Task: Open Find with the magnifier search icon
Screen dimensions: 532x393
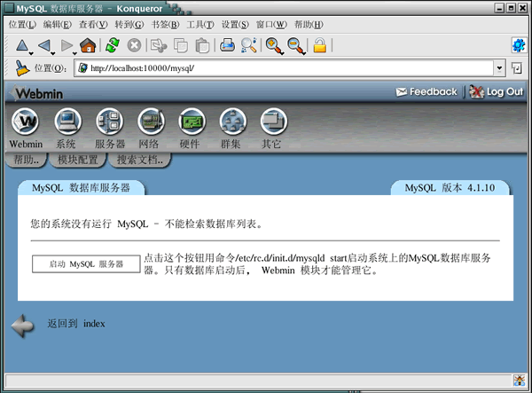Action: click(x=248, y=45)
